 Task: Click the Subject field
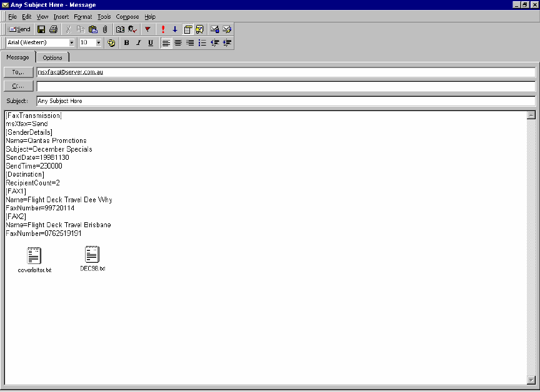[x=286, y=101]
